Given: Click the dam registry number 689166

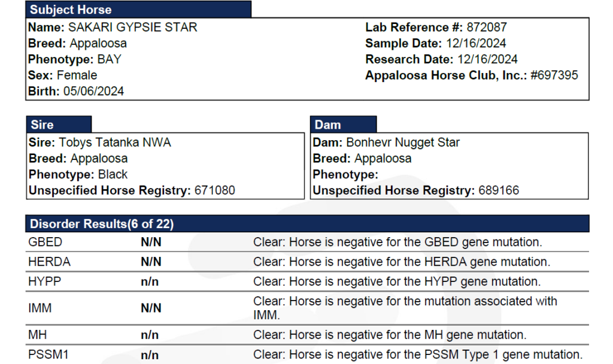Looking at the screenshot, I should tap(499, 190).
